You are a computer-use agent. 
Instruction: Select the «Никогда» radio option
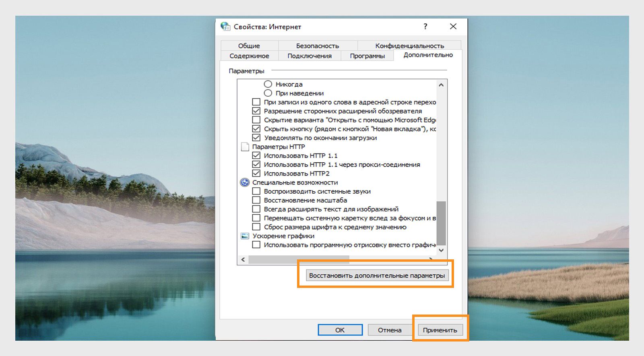click(x=268, y=84)
